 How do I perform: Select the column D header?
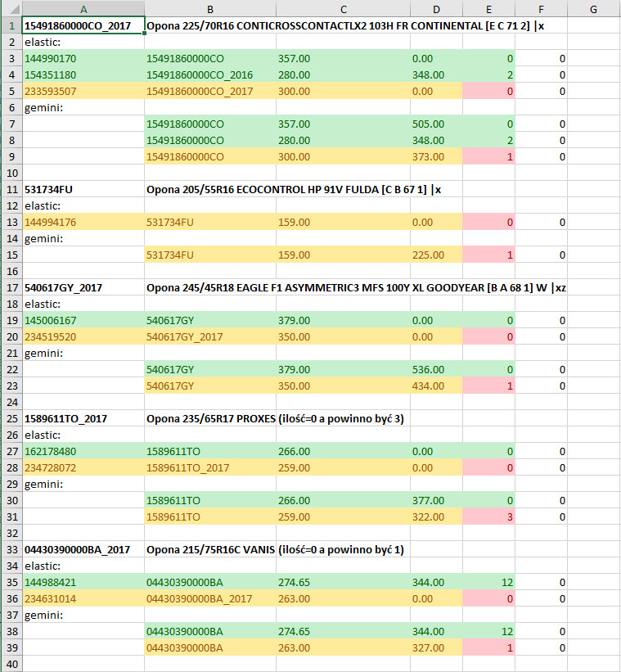pyautogui.click(x=436, y=8)
